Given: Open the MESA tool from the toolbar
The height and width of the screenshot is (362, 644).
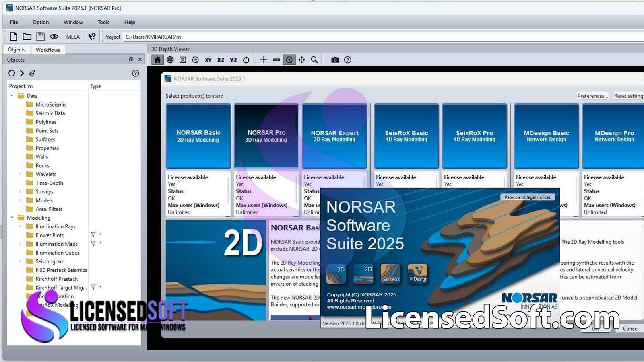Looking at the screenshot, I should (x=73, y=37).
